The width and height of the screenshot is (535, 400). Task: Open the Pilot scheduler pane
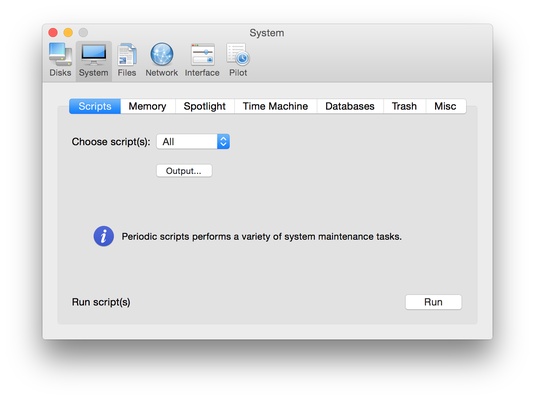pos(238,60)
